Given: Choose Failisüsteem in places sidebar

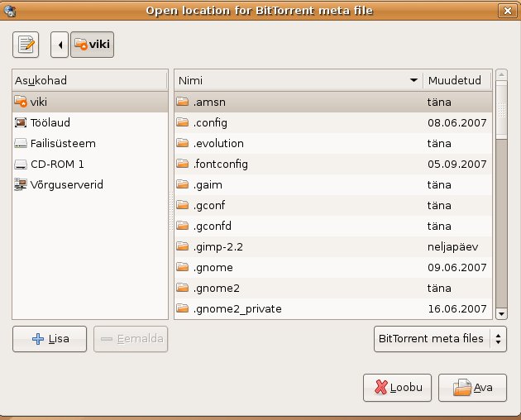Looking at the screenshot, I should (x=63, y=143).
